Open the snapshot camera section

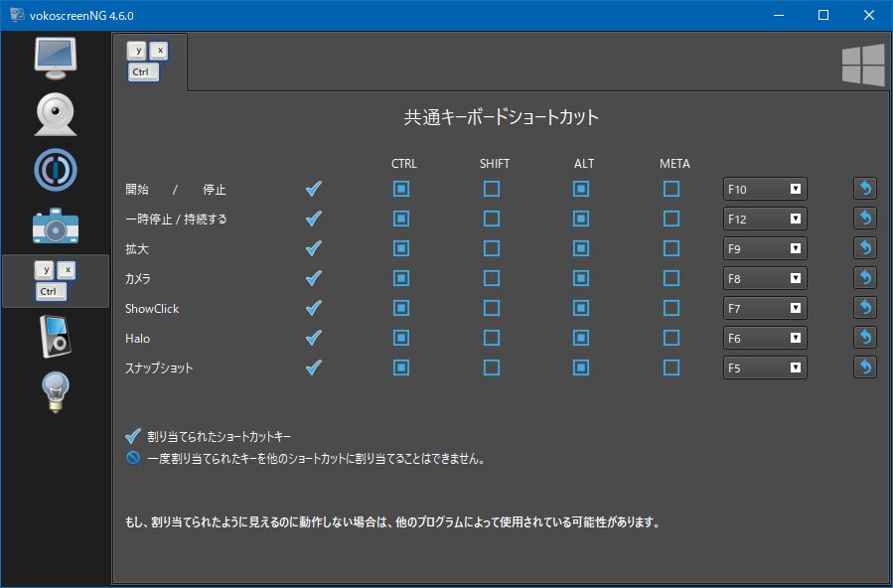pos(56,225)
